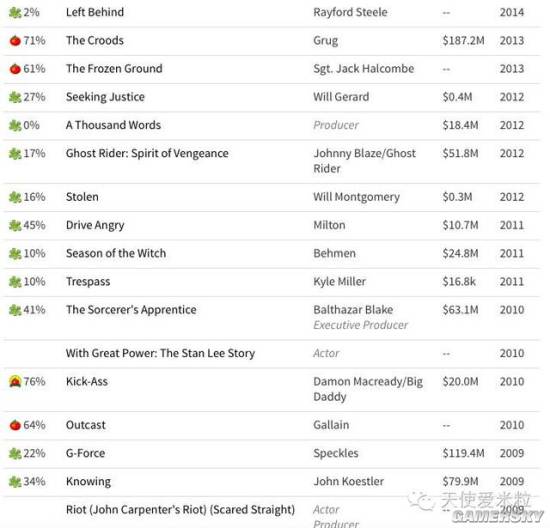Image resolution: width=550 pixels, height=528 pixels.
Task: Click the rotten icon next to A Thousand Words
Action: point(15,125)
